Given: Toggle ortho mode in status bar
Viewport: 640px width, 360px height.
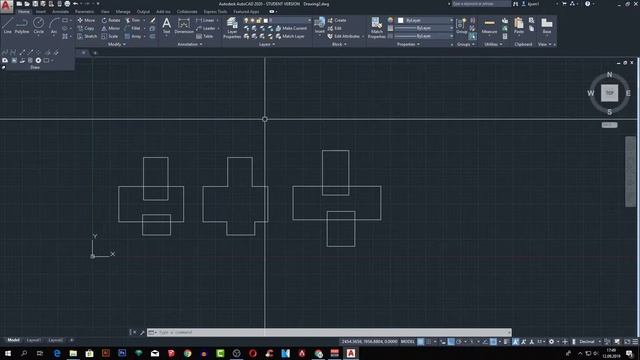Looking at the screenshot, I should click(451, 342).
